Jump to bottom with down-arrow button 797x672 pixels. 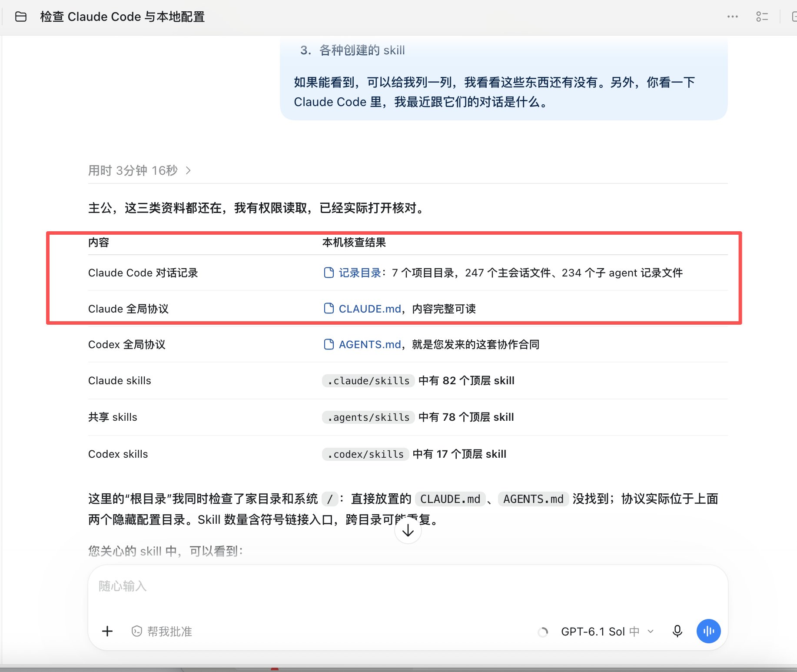click(x=408, y=531)
